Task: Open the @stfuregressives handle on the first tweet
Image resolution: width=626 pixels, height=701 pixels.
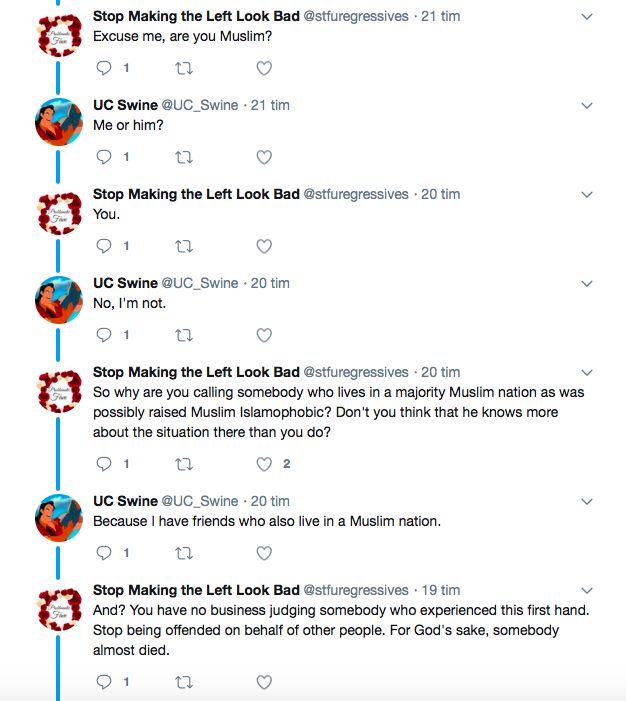Action: tap(356, 17)
